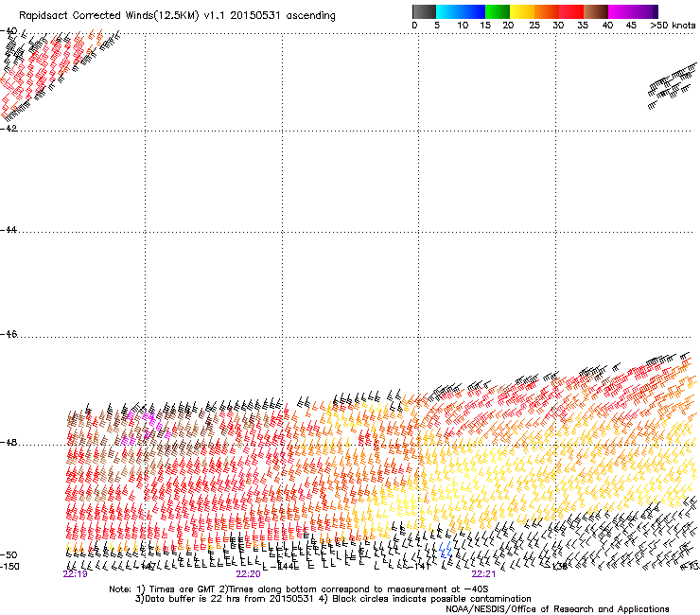Screen dimensions: 700x615
Task: Click the '20' label under the color legend
Action: click(x=508, y=26)
